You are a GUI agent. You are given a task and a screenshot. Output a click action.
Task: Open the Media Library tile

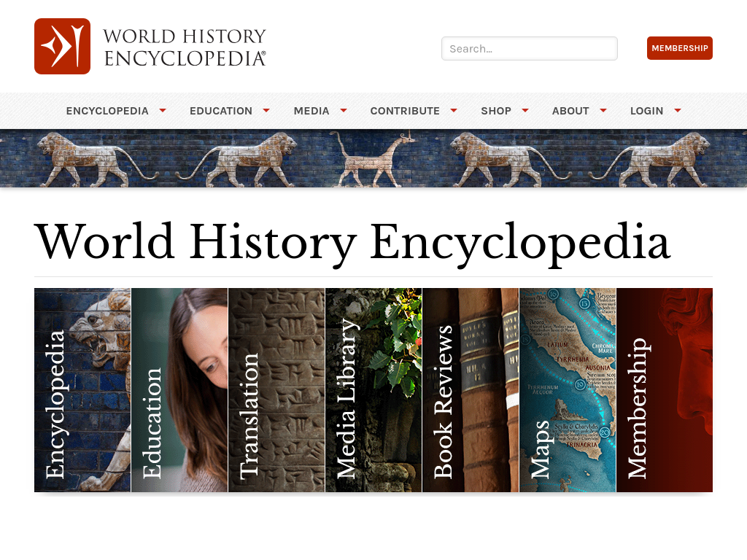click(373, 390)
